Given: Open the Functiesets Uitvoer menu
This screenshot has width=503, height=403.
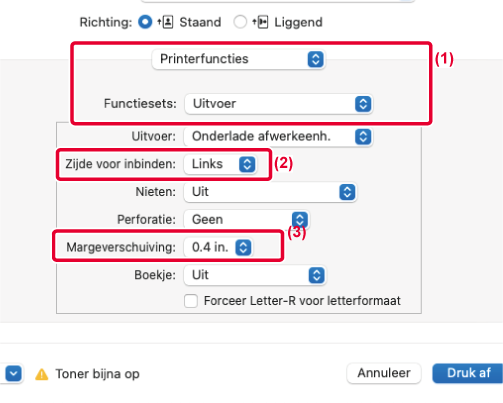Looking at the screenshot, I should (278, 104).
